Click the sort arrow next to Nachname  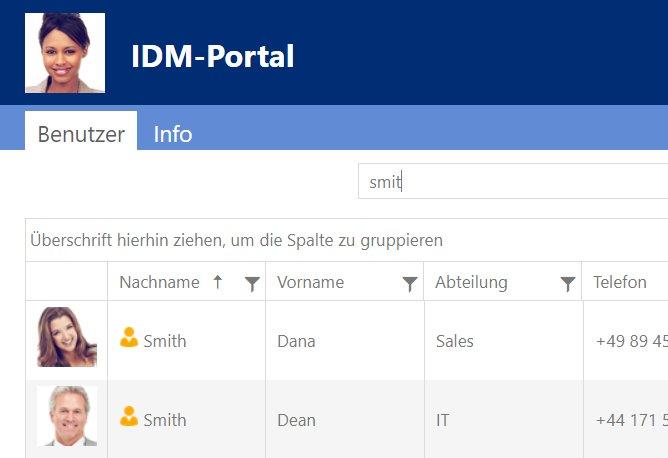coord(217,282)
